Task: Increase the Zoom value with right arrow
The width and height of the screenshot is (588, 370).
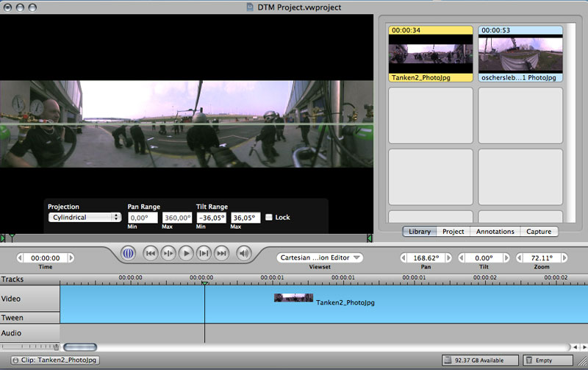Action: click(564, 257)
